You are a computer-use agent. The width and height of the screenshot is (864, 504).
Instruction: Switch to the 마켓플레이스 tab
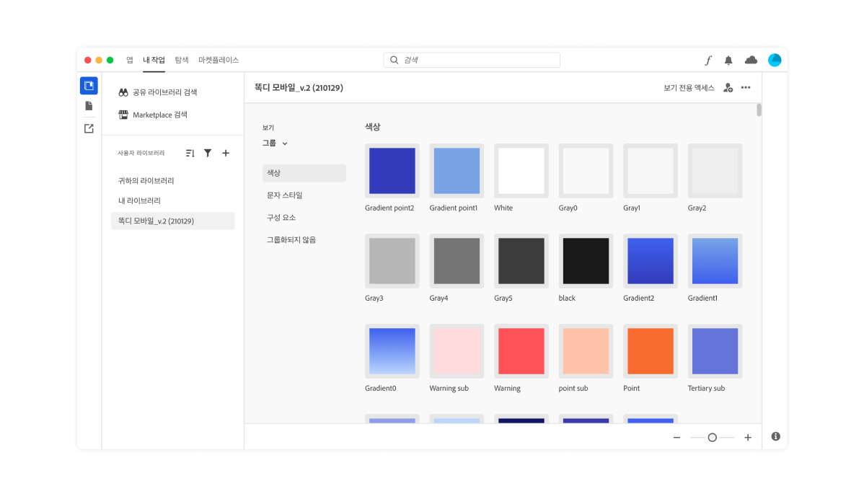219,60
